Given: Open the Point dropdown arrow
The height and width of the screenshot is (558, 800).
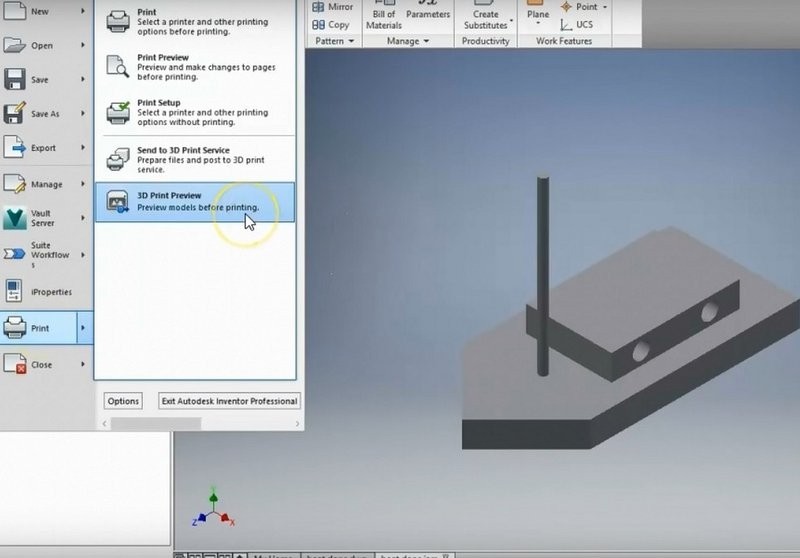Looking at the screenshot, I should [x=605, y=7].
